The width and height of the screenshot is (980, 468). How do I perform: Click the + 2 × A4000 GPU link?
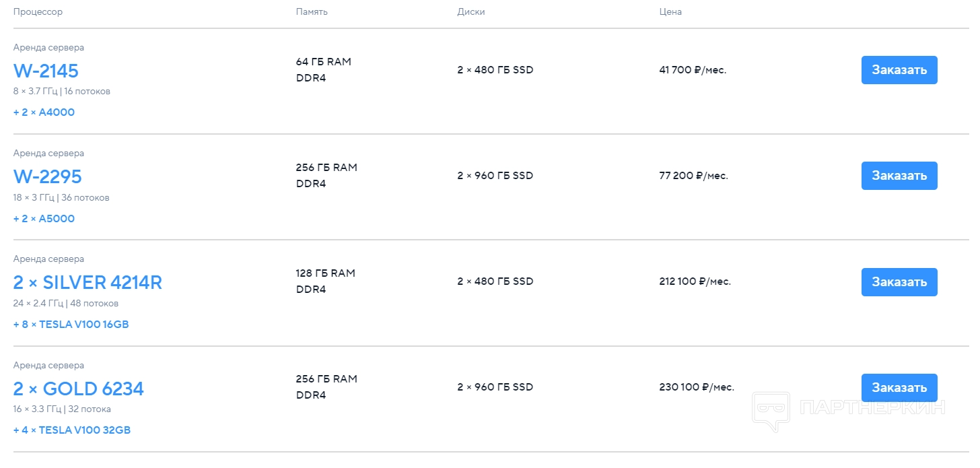coord(44,112)
